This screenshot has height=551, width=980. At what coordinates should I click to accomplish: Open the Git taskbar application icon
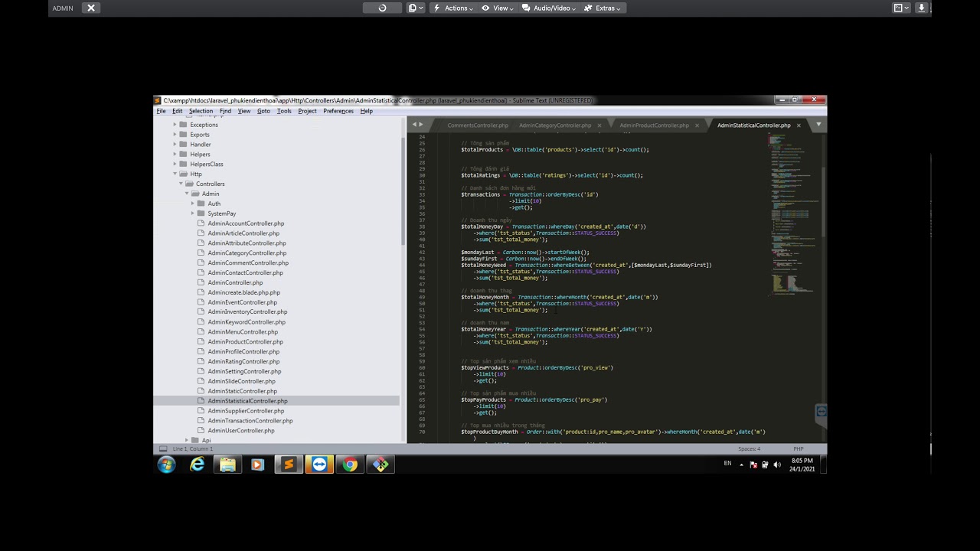(x=381, y=465)
